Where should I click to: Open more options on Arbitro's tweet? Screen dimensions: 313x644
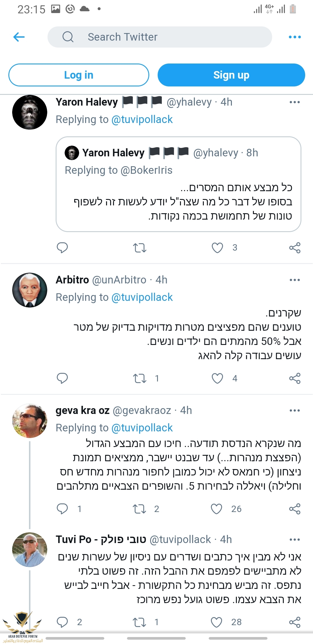(294, 280)
